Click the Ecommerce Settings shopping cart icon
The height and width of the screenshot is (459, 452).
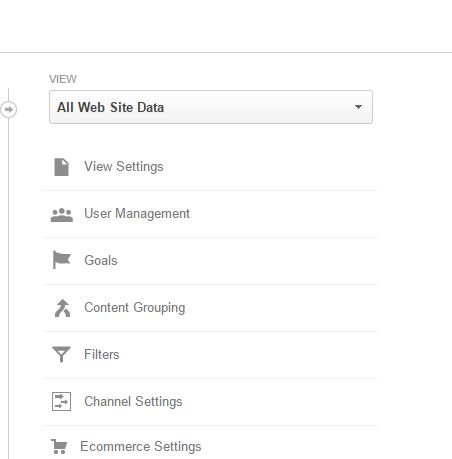point(59,447)
